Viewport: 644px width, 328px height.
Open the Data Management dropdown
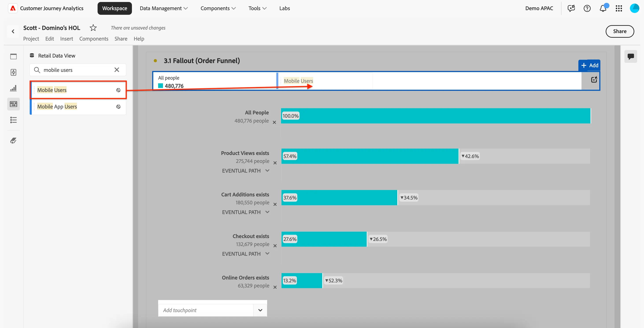(164, 8)
